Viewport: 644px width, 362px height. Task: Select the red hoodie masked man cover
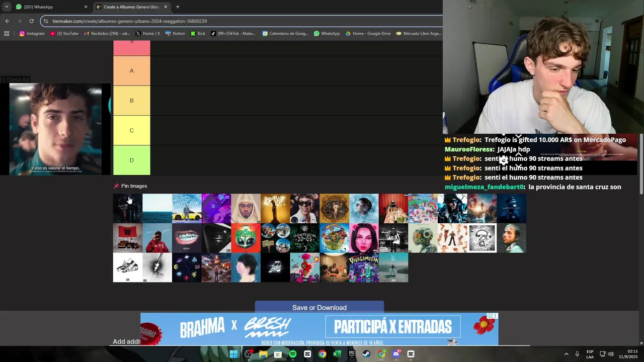[157, 238]
